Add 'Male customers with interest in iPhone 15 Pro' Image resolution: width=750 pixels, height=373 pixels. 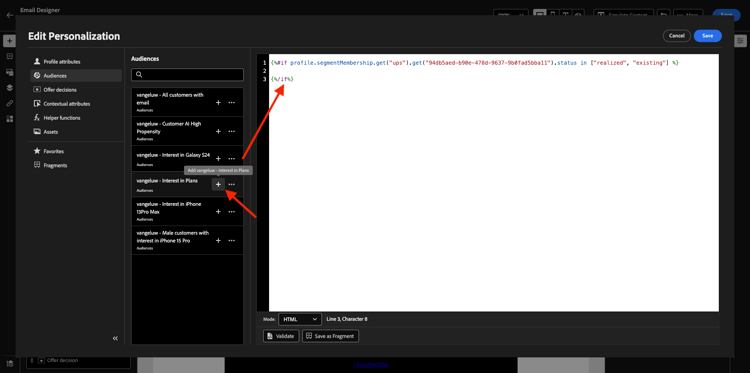[218, 241]
